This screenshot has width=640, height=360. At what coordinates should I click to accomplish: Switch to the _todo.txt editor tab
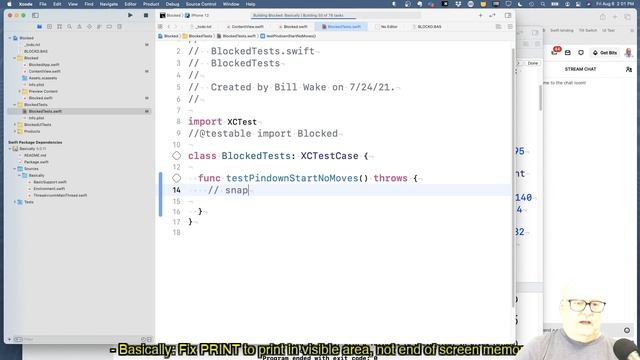click(x=203, y=27)
